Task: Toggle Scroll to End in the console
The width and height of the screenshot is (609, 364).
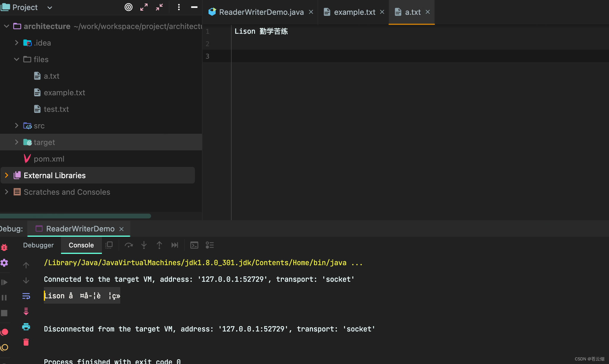Action: pyautogui.click(x=26, y=311)
